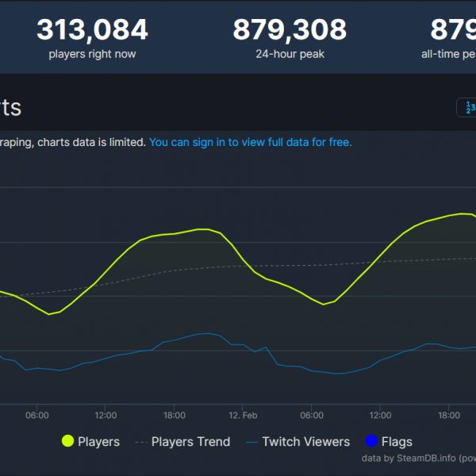The image size is (476, 476).
Task: Click the "players right now" label
Action: [x=92, y=54]
